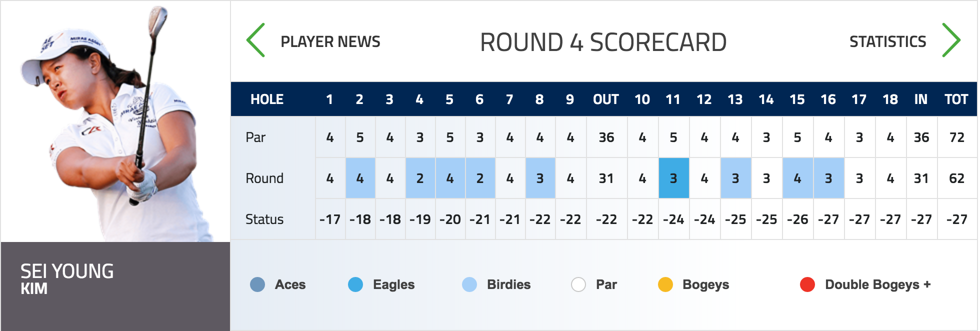The height and width of the screenshot is (331, 980).
Task: Click the birdie score on hole 16
Action: point(828,178)
